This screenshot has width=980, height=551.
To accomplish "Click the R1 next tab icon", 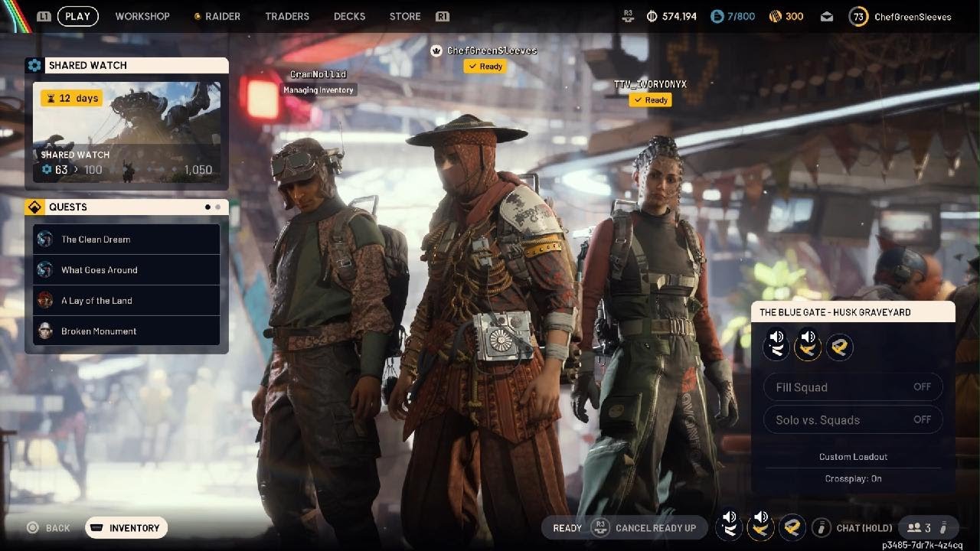I will click(x=442, y=16).
